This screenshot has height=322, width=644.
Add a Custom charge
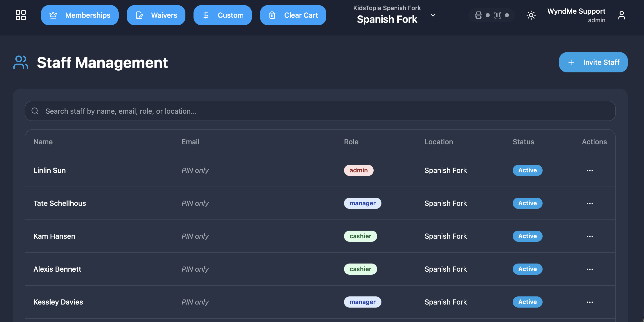pyautogui.click(x=223, y=15)
